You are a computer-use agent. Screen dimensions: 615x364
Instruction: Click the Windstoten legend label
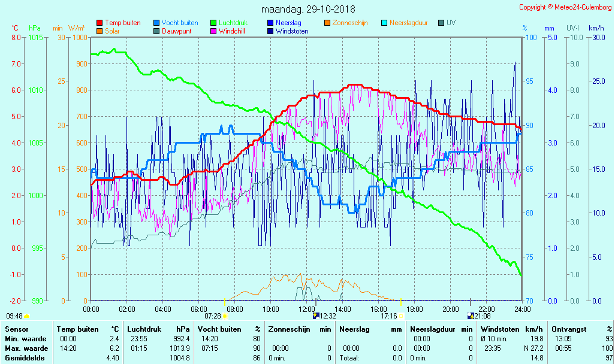[293, 31]
